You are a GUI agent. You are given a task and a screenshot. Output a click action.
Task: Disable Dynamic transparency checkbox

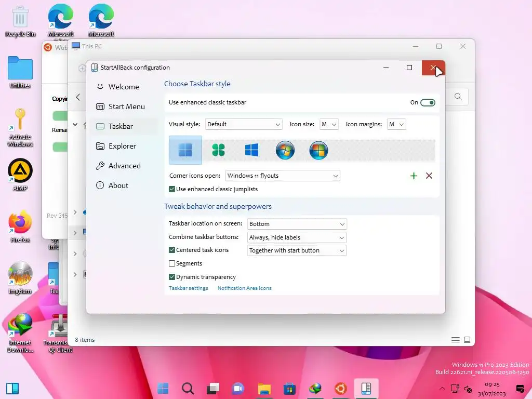172,277
